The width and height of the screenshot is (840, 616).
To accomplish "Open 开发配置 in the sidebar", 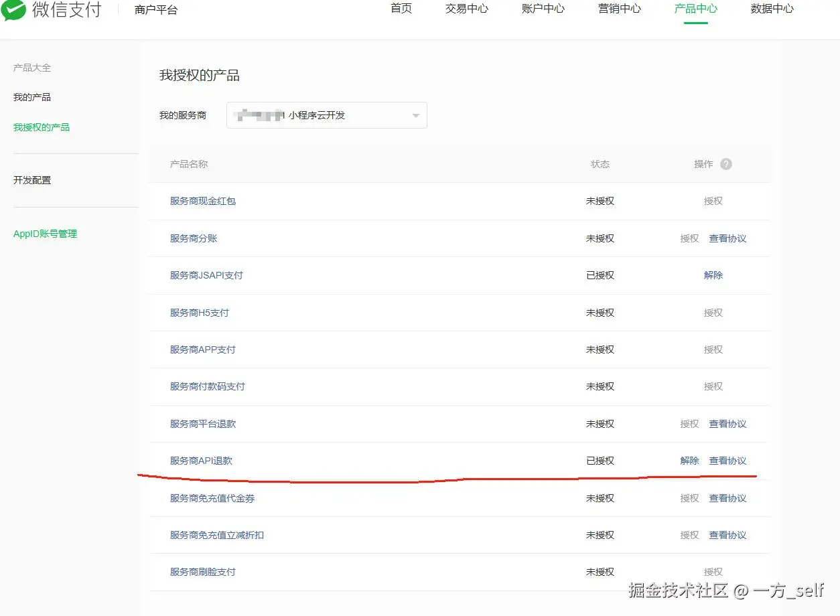I will 32,180.
